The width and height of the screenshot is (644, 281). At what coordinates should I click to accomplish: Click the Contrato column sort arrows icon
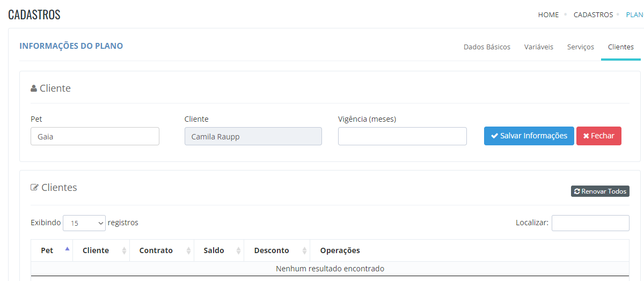(x=189, y=250)
